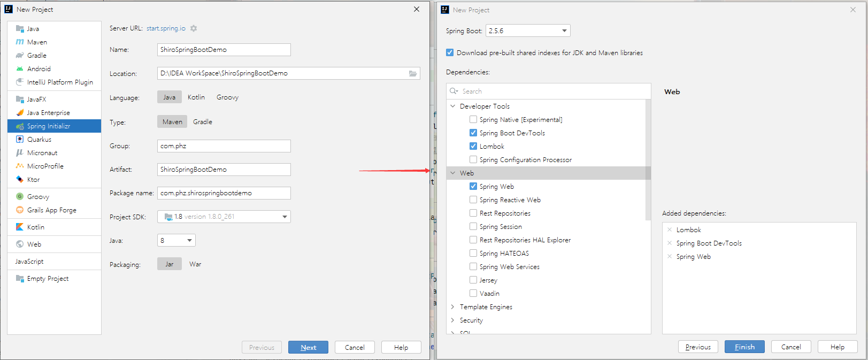The image size is (868, 360).
Task: Click the Web globe icon in sidebar
Action: pos(20,244)
